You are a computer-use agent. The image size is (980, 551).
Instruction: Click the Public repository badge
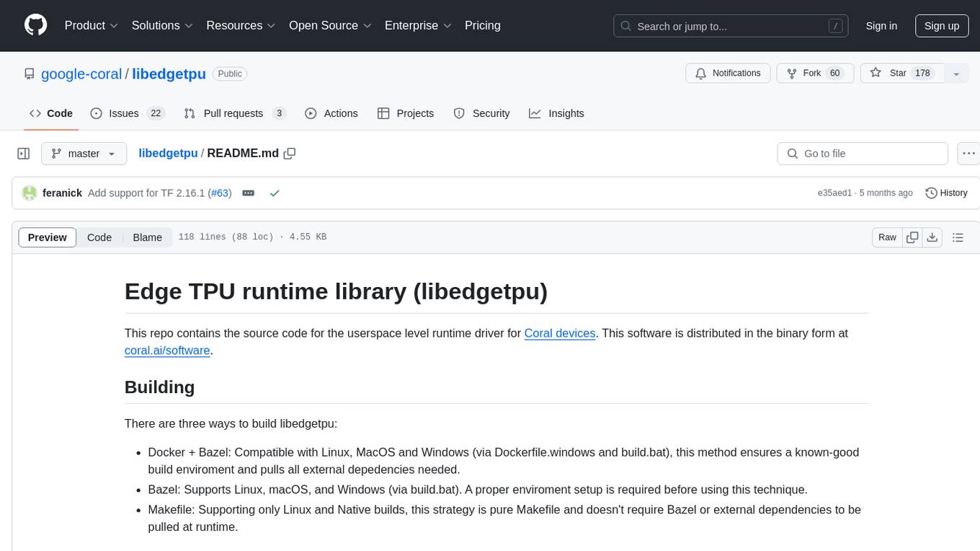coord(230,74)
